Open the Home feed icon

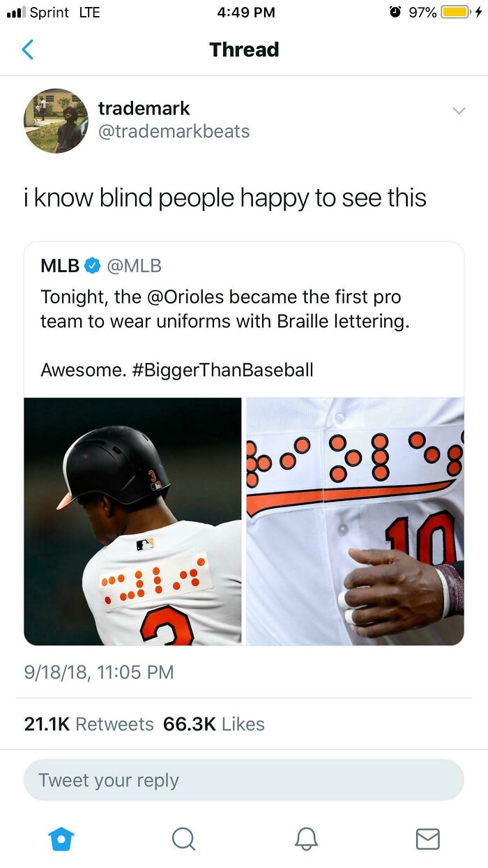click(x=61, y=839)
